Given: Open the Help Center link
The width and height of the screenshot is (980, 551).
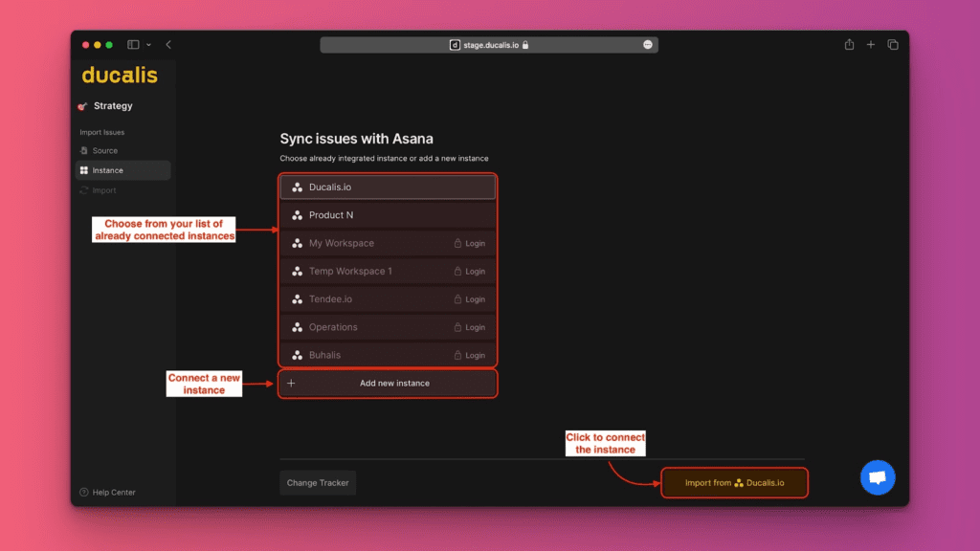Looking at the screenshot, I should [x=113, y=493].
